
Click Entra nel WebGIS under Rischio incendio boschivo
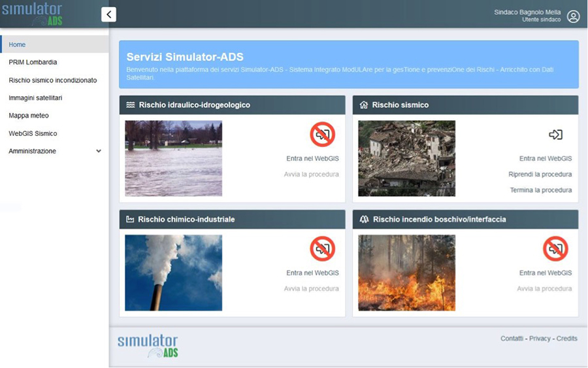(546, 273)
